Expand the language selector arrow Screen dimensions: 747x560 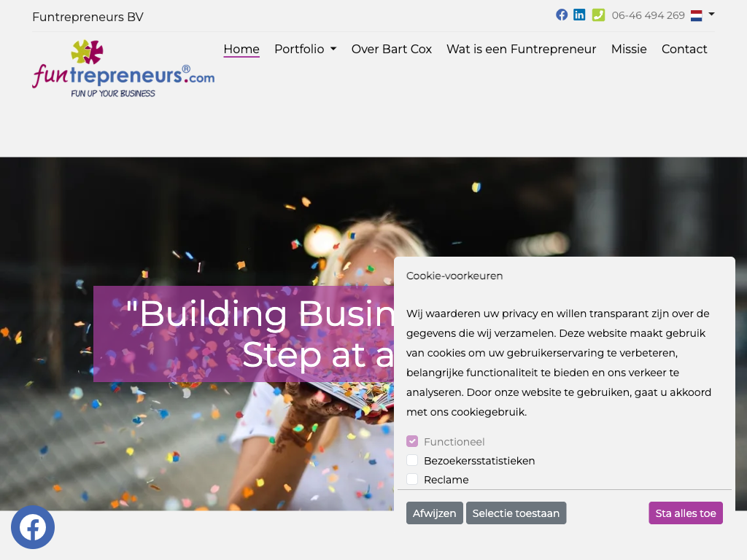(x=711, y=15)
